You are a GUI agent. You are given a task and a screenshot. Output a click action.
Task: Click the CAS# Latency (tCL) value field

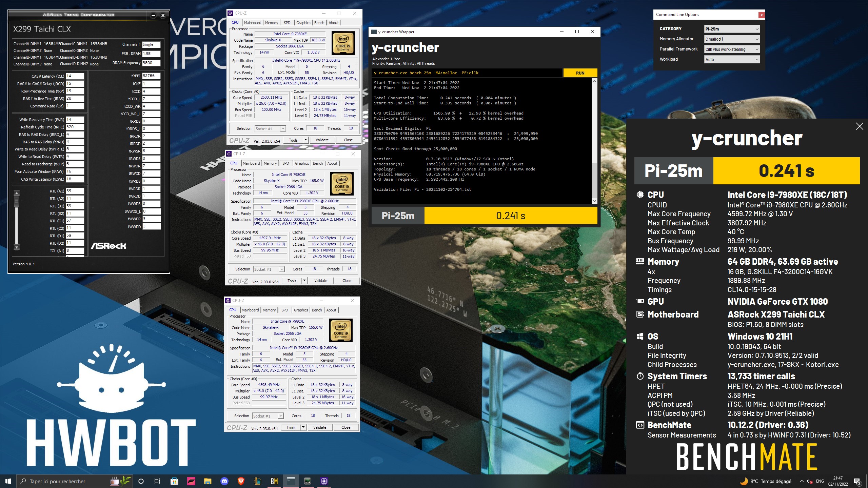coord(75,76)
